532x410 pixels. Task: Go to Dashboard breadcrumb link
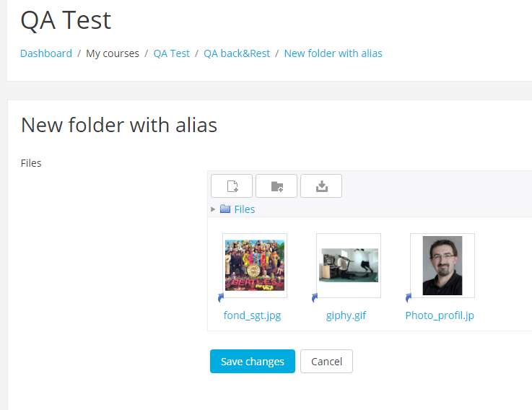46,53
